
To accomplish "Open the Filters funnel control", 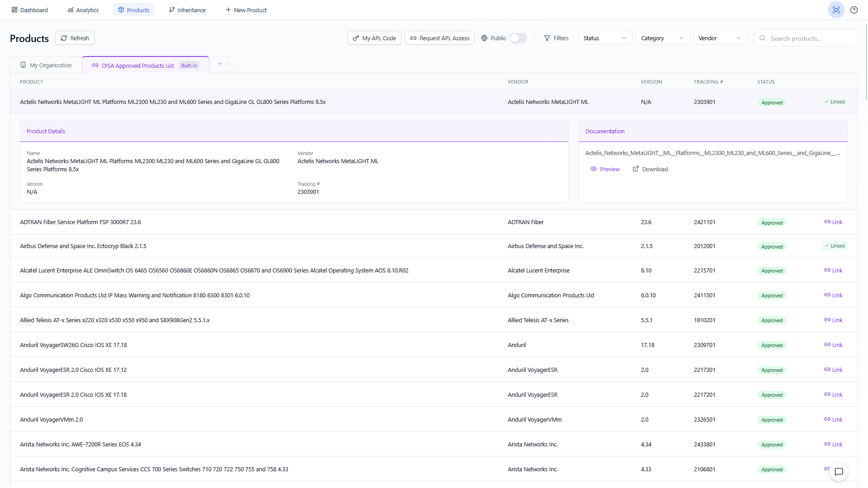I will 556,38.
